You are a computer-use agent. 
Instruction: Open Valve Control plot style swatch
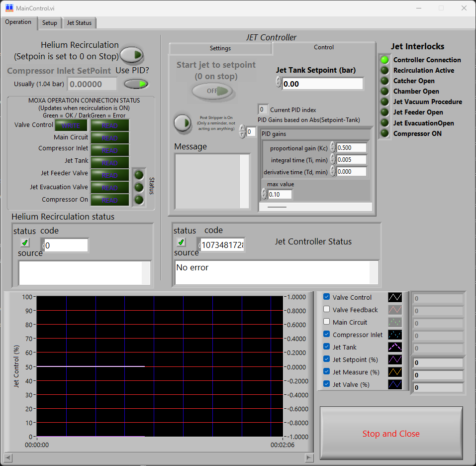click(395, 297)
